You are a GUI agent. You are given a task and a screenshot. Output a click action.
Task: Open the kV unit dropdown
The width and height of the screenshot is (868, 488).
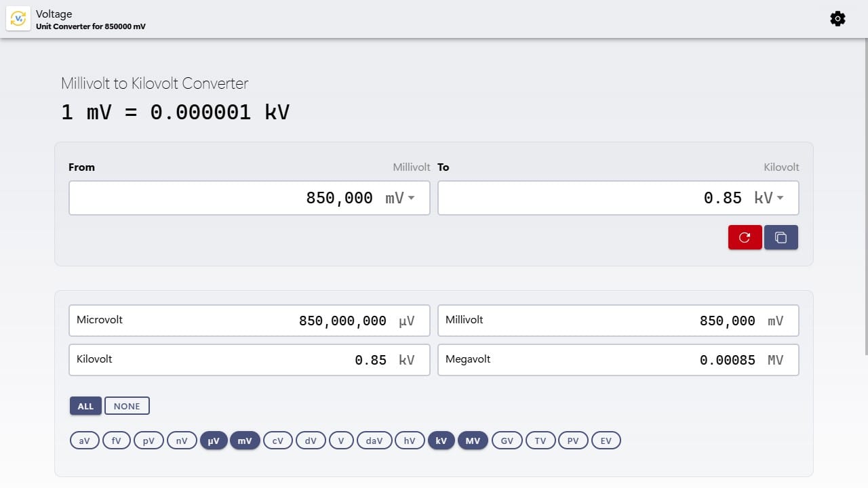(x=769, y=197)
